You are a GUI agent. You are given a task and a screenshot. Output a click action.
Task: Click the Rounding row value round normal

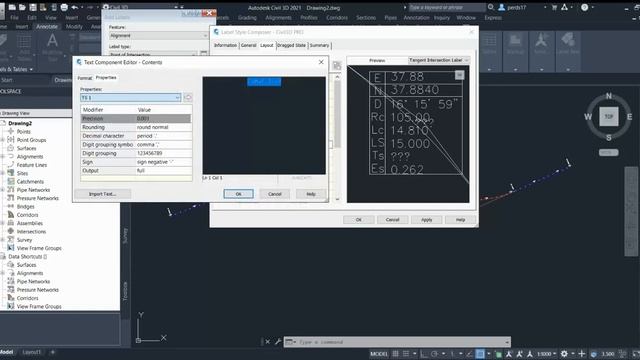pyautogui.click(x=163, y=127)
